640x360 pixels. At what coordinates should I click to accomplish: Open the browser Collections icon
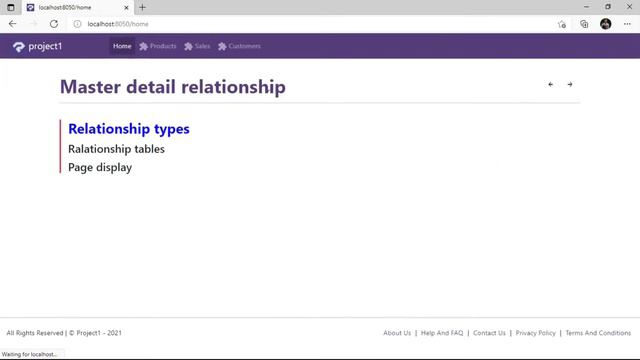[x=584, y=24]
